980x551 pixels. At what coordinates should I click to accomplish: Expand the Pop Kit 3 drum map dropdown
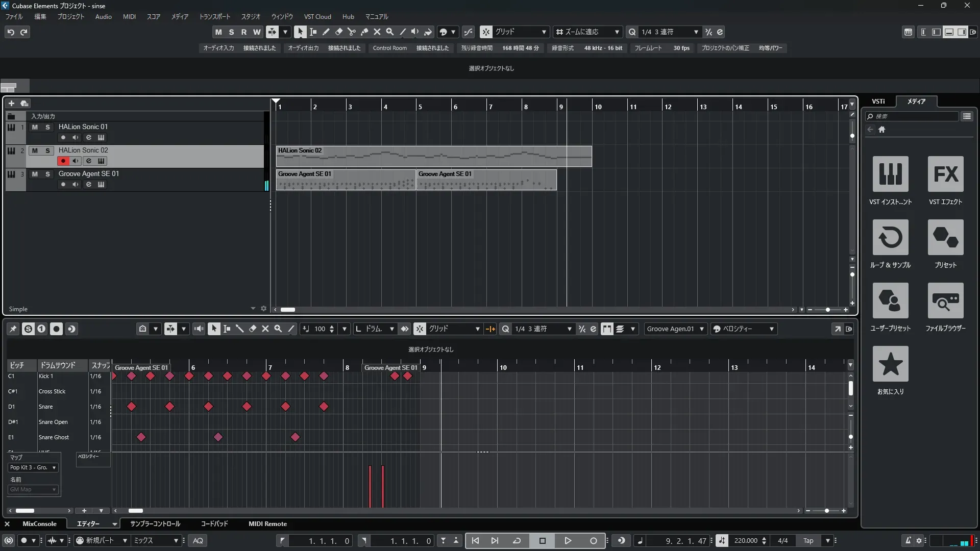tap(33, 467)
